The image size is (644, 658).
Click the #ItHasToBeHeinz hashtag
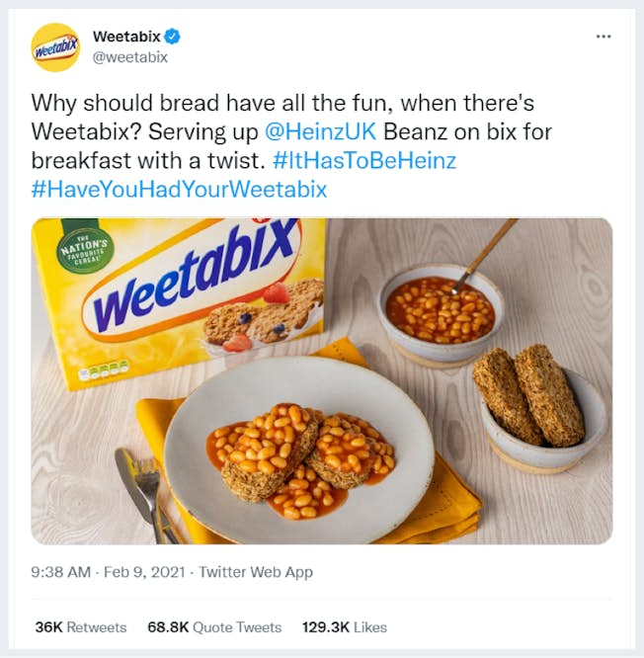click(364, 160)
